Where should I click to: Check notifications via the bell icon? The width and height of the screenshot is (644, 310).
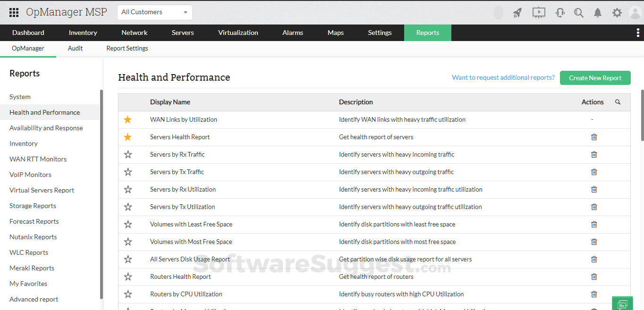click(597, 13)
